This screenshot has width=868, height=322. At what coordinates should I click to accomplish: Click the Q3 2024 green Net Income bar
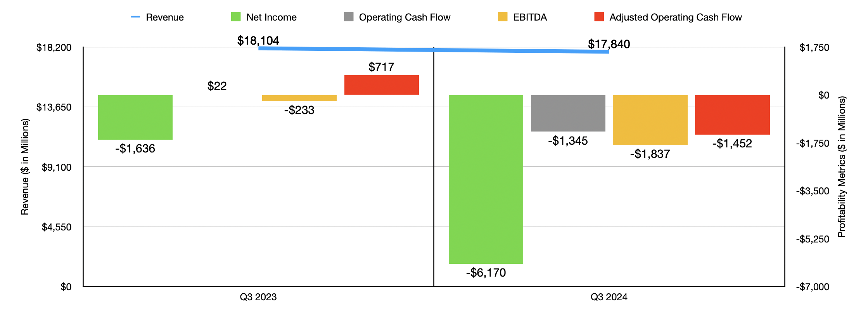pyautogui.click(x=486, y=179)
